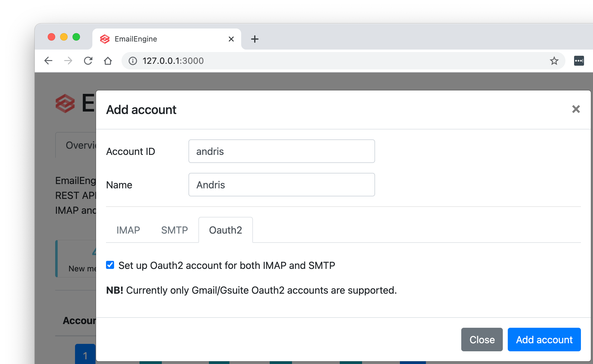Close the EmailEngine browser tab
The image size is (593, 364).
click(x=231, y=39)
